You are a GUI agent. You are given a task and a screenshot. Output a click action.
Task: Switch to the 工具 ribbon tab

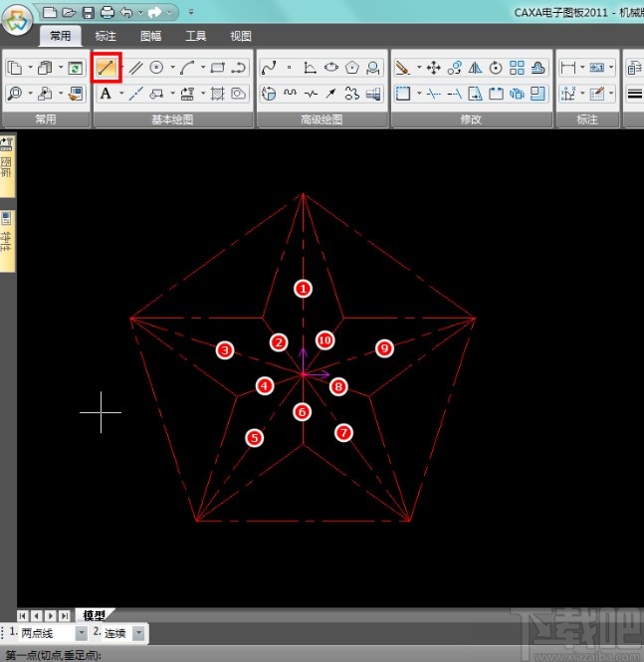[x=196, y=36]
